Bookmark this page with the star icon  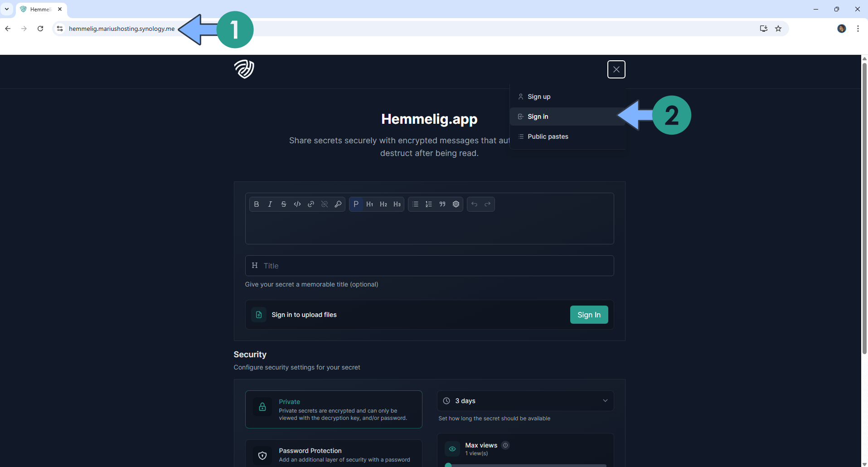point(778,29)
